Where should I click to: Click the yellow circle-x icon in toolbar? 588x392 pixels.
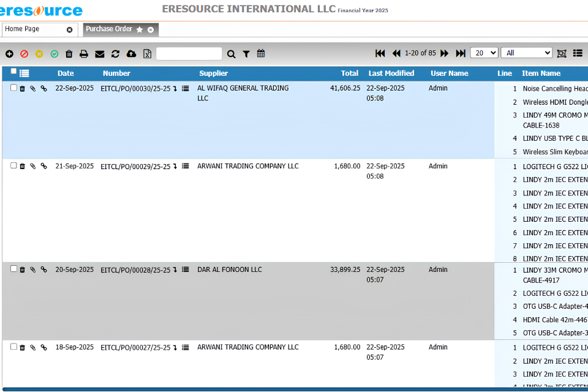39,54
